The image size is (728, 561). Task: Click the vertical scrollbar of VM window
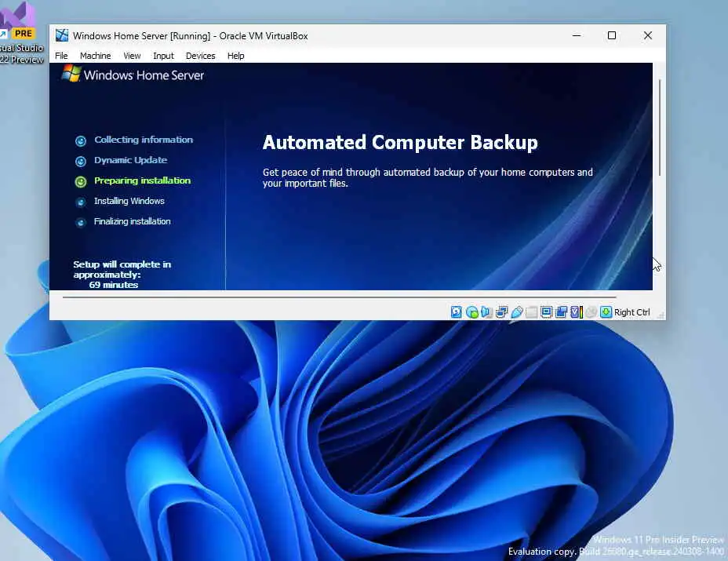(x=659, y=128)
